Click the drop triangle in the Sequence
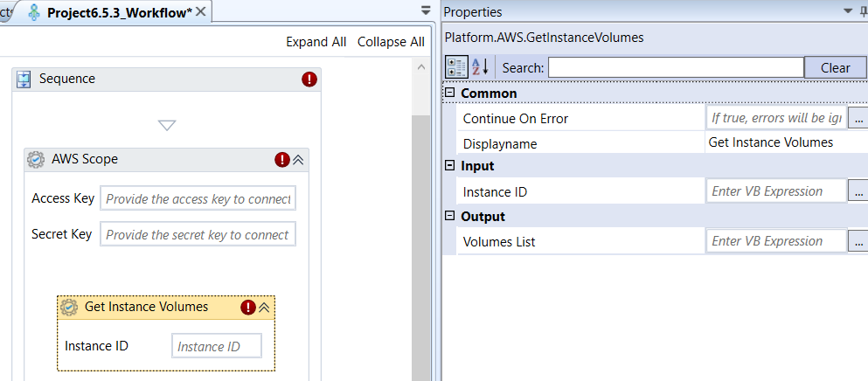The image size is (868, 381). click(x=167, y=125)
